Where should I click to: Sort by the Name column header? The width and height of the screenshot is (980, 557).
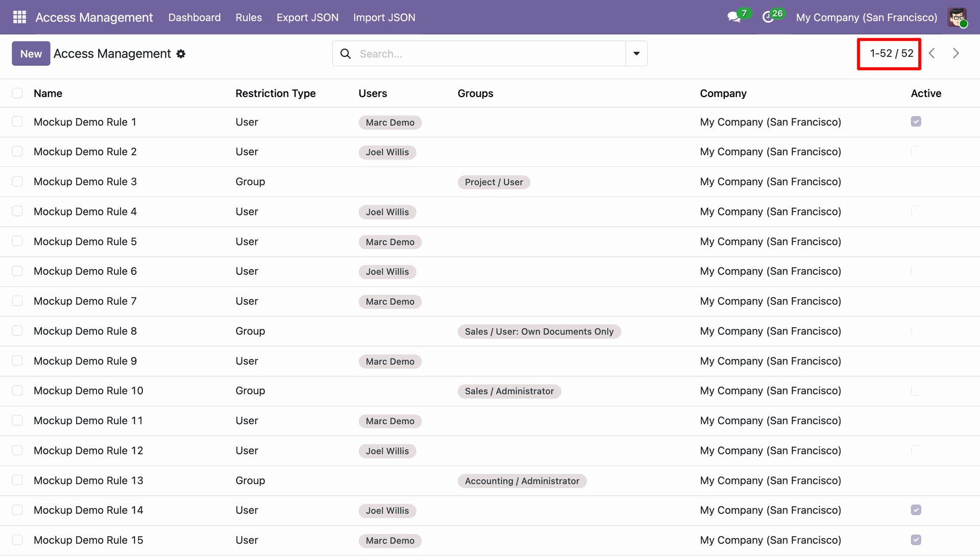click(48, 93)
